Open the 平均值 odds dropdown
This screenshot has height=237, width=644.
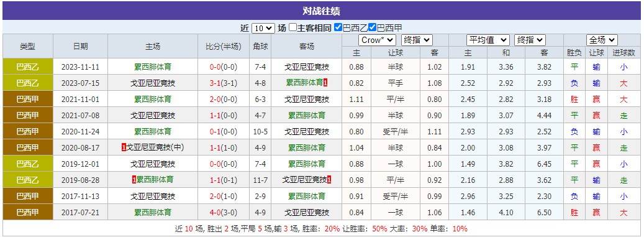(488, 40)
